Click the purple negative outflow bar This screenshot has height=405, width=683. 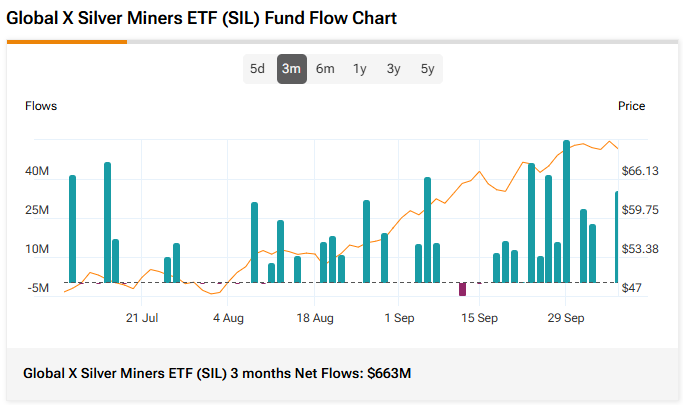pos(462,289)
